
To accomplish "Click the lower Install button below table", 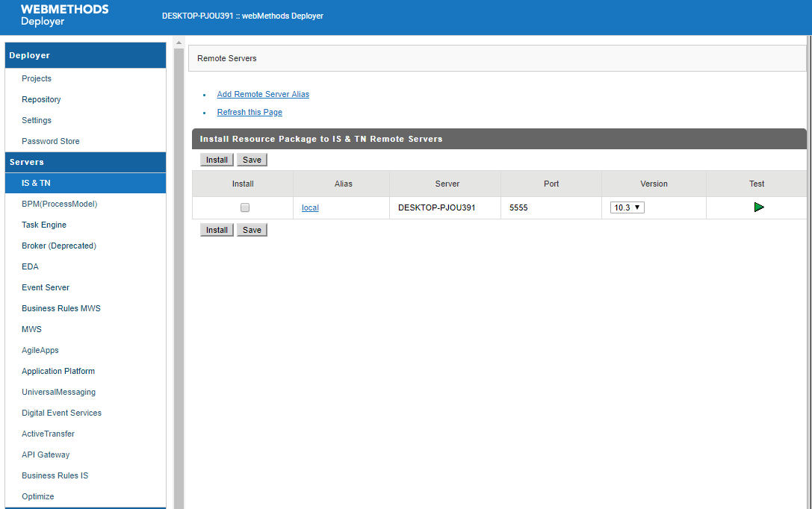I will (x=217, y=230).
